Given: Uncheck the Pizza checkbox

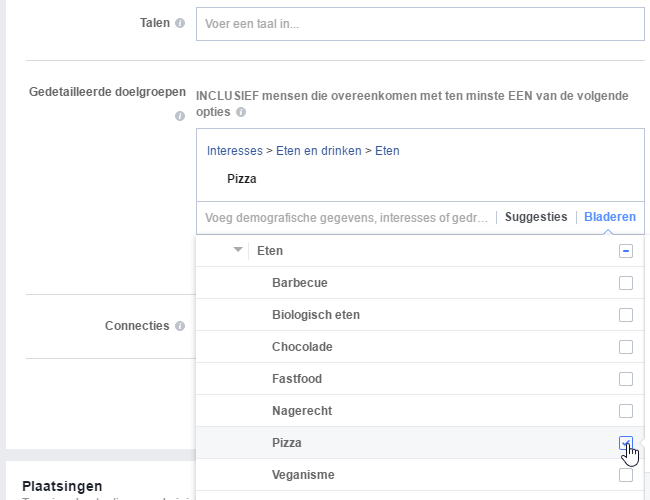Looking at the screenshot, I should tap(626, 442).
